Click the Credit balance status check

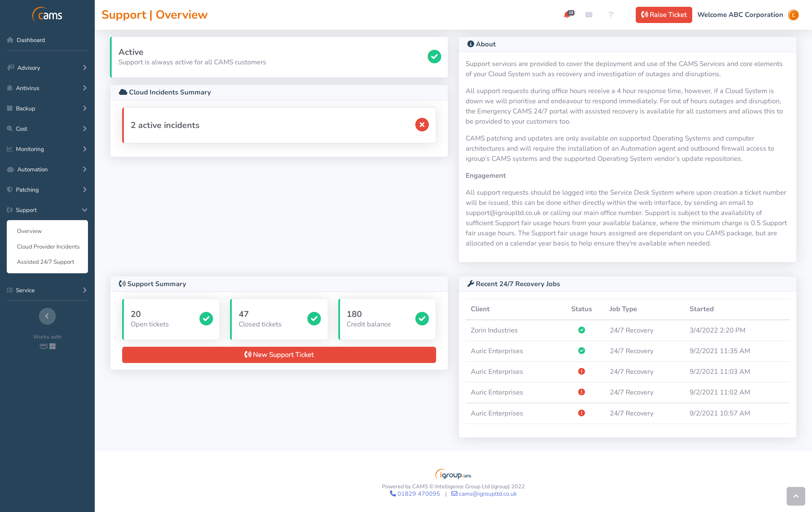click(422, 319)
